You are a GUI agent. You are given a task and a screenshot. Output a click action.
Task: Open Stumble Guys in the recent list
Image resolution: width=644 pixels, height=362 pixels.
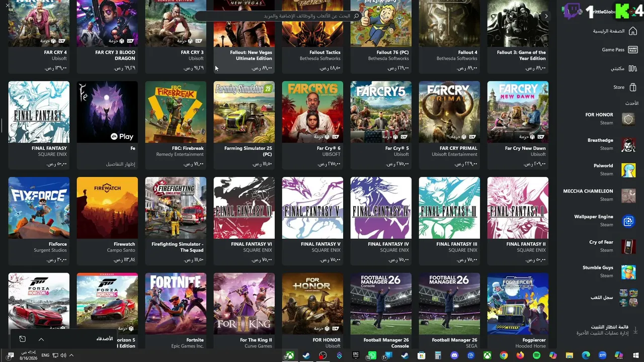pos(609,271)
